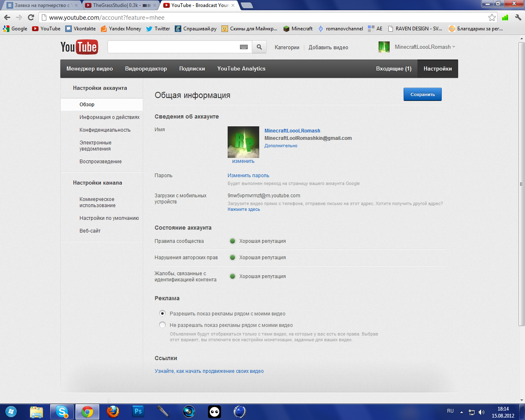Open the Видеоредактор tab
525x420 pixels.
coord(146,69)
